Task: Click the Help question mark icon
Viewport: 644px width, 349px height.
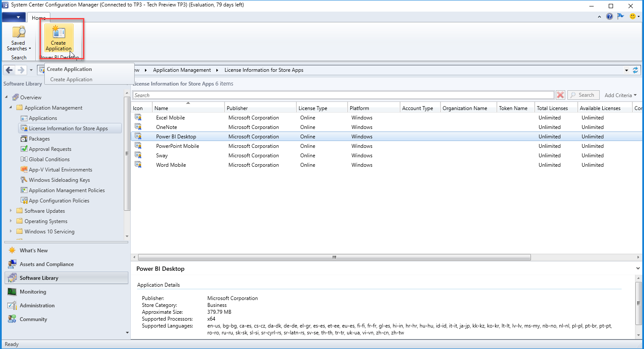Action: point(609,16)
